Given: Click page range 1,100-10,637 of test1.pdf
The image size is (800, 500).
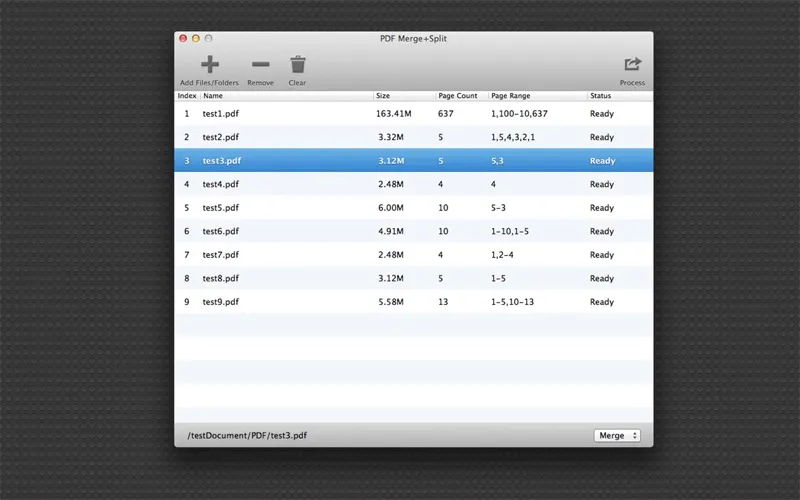Looking at the screenshot, I should 519,113.
